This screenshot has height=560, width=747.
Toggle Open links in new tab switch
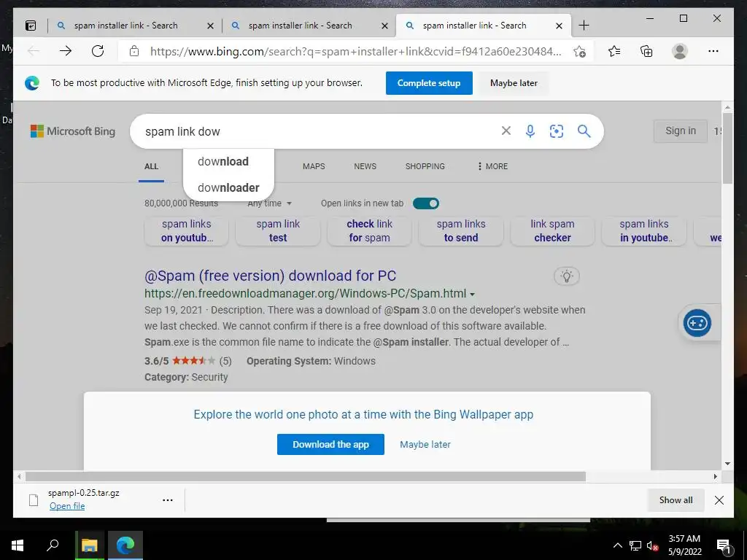pyautogui.click(x=426, y=203)
